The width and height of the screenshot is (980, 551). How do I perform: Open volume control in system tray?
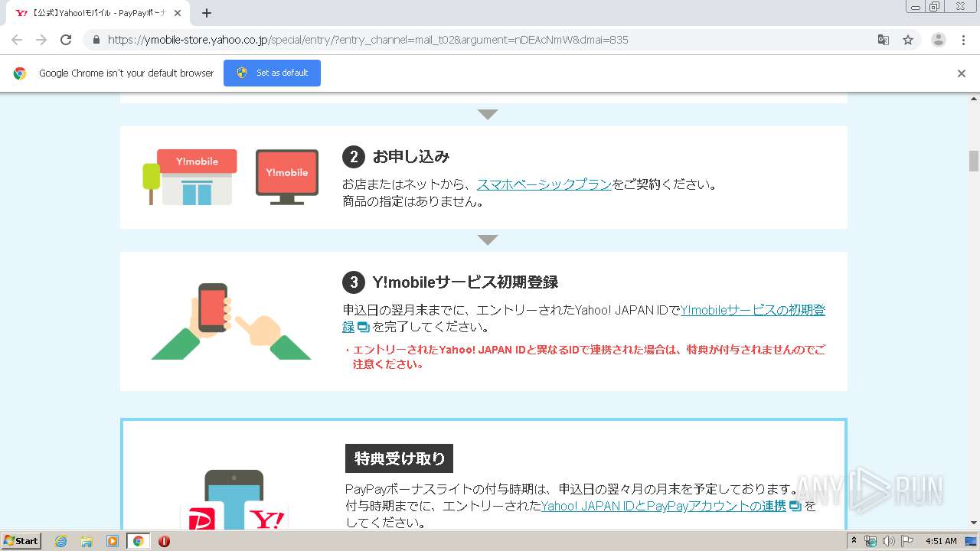click(x=889, y=541)
